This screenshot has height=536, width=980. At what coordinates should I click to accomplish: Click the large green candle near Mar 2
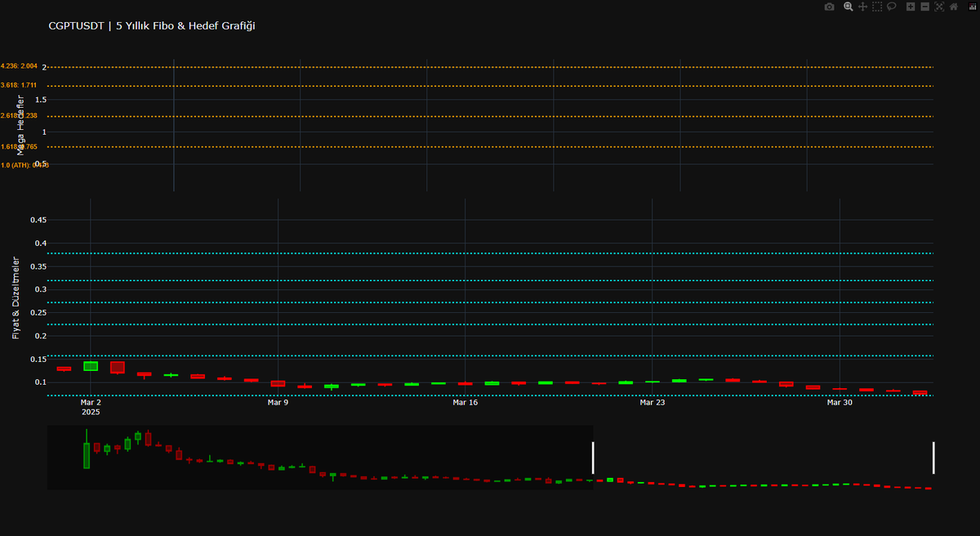(91, 366)
